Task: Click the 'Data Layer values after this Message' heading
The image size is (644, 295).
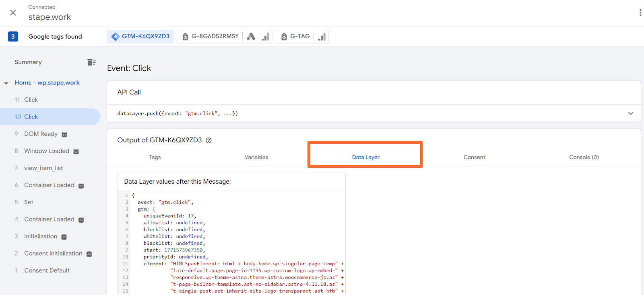Action: pos(178,182)
